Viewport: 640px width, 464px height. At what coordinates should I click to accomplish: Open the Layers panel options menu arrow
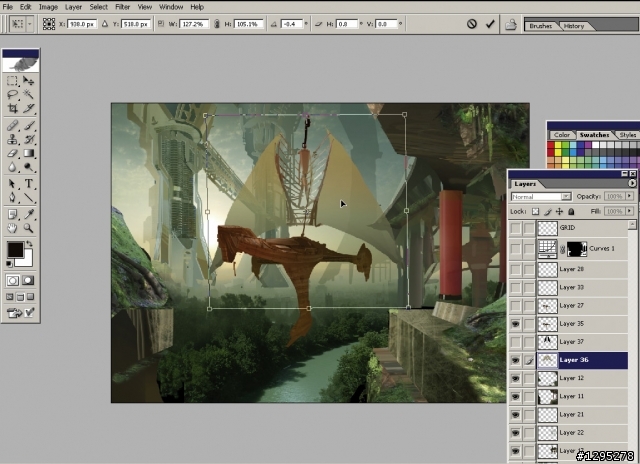(632, 184)
